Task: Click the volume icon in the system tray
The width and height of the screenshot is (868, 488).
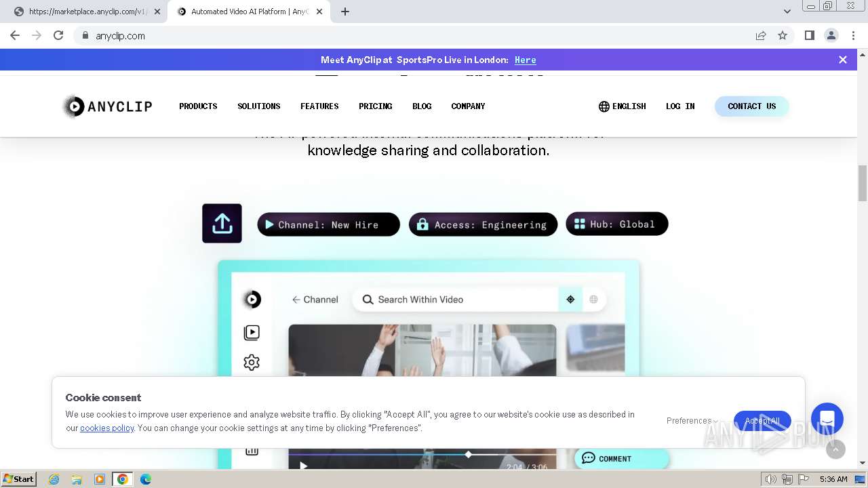Action: coord(771,479)
